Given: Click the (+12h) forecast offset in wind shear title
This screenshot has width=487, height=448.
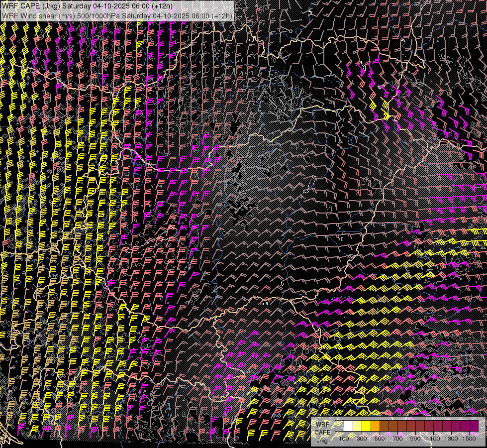Looking at the screenshot, I should [222, 16].
